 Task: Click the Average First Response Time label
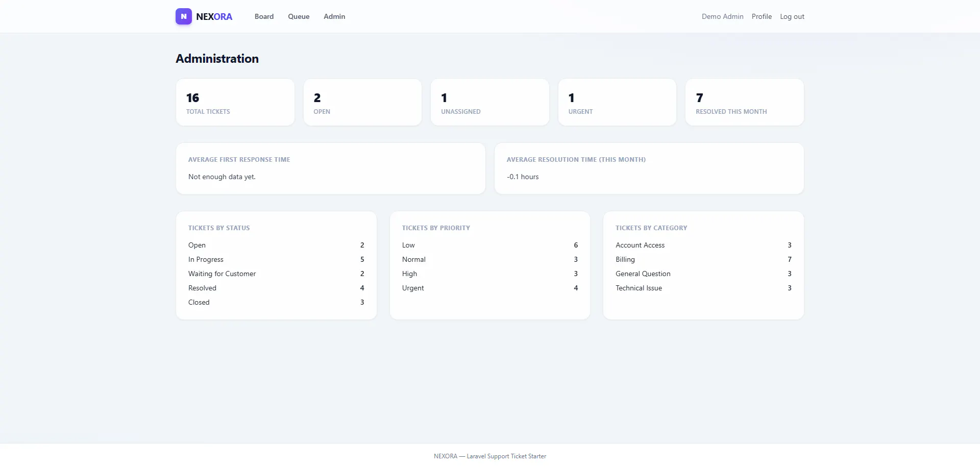239,160
